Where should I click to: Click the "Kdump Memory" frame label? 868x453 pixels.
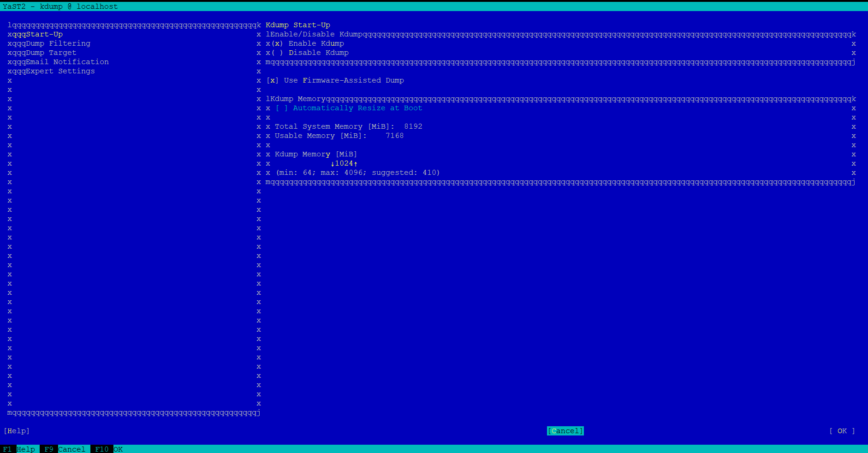click(295, 99)
